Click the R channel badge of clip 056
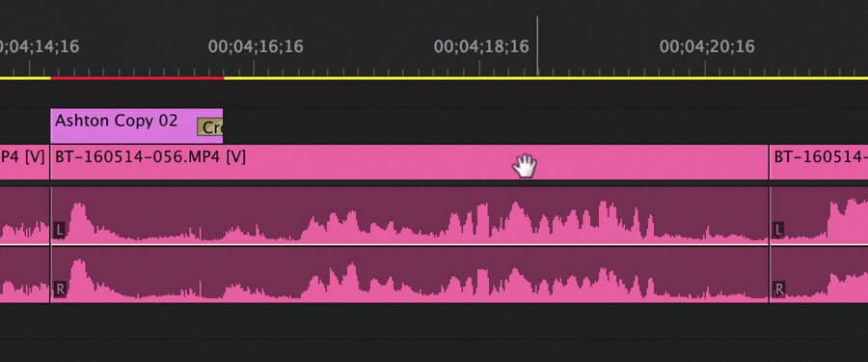Viewport: 868px width, 362px height. [60, 290]
